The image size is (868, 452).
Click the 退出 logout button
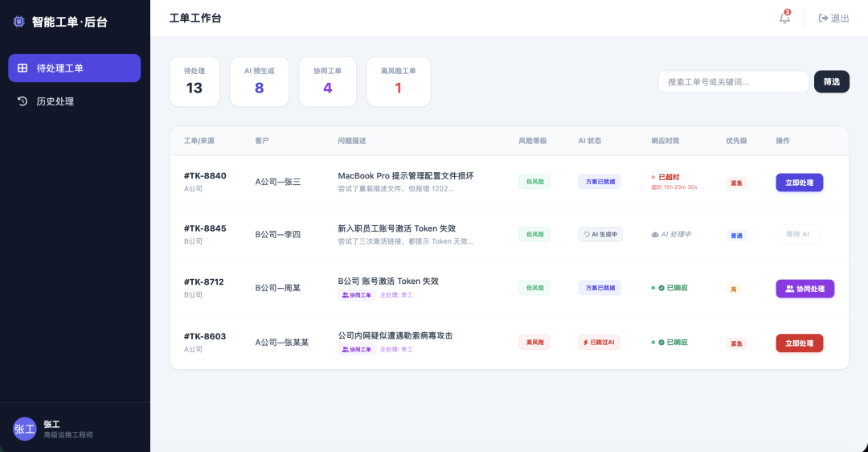[x=833, y=18]
